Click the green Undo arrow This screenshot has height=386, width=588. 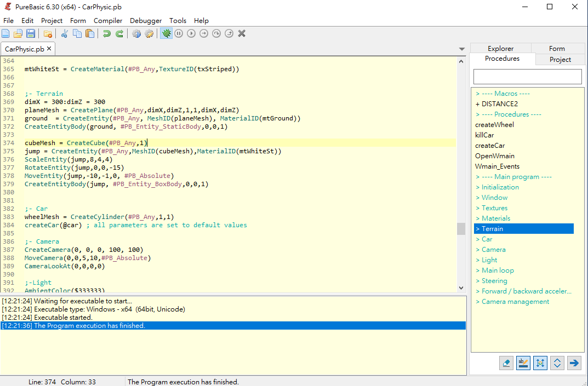pos(106,34)
